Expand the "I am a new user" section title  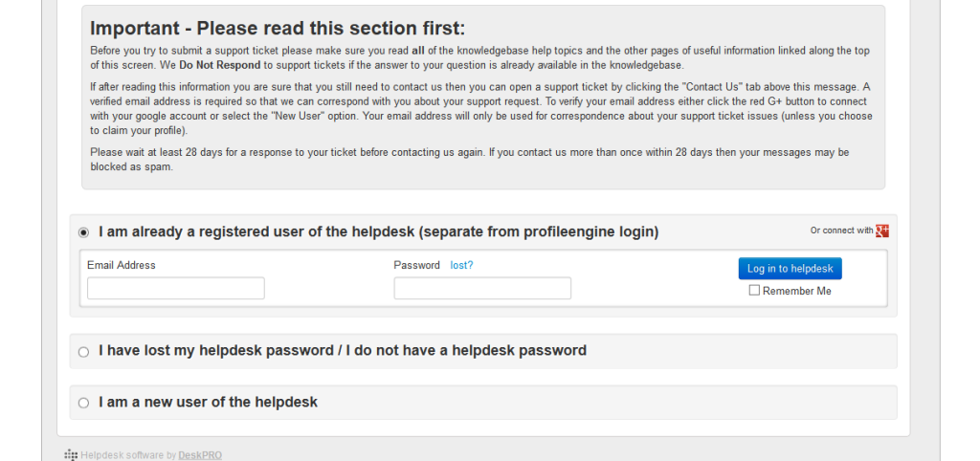coord(208,403)
